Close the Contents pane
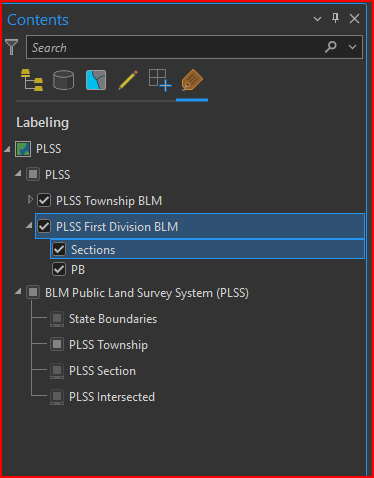This screenshot has height=478, width=374. [354, 19]
